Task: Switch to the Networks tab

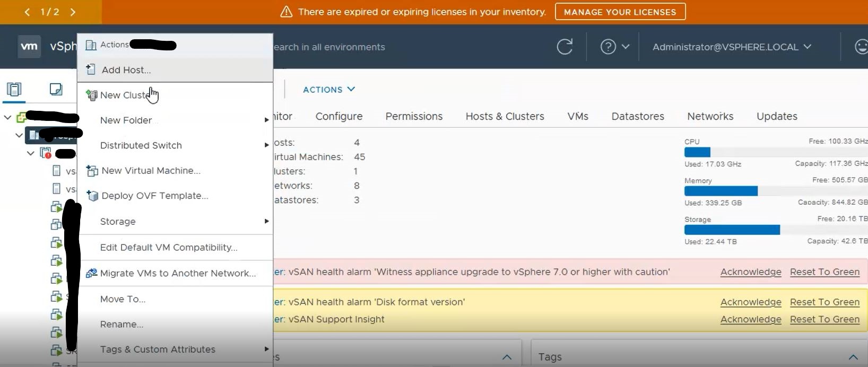Action: pos(710,116)
